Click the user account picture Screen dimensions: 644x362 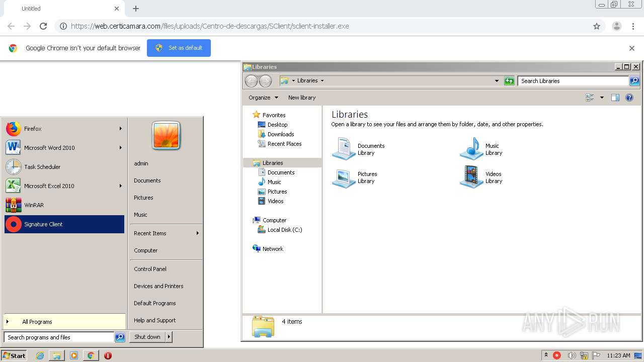pos(166,136)
